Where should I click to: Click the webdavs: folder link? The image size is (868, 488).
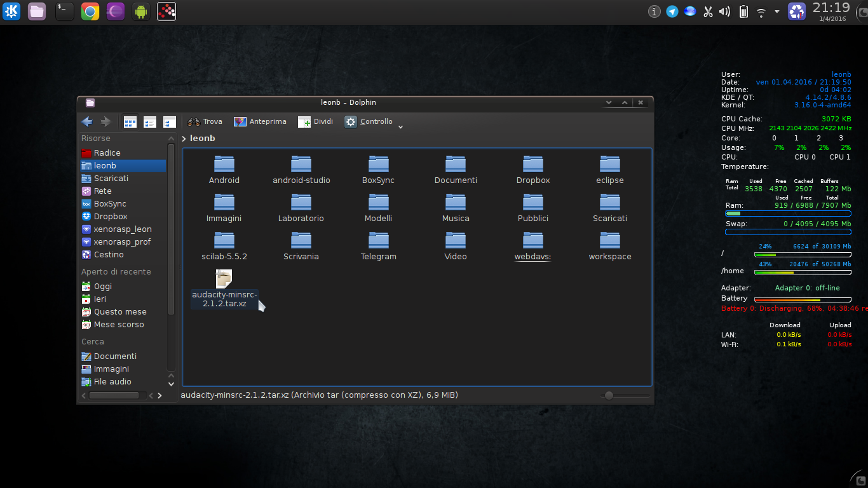[x=532, y=257]
